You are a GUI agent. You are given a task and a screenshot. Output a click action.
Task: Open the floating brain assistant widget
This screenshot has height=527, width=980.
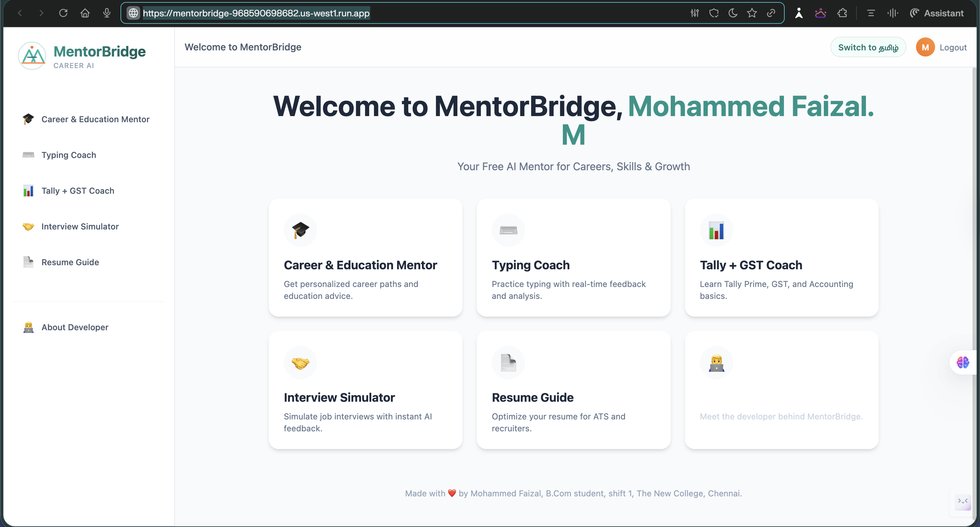(963, 362)
